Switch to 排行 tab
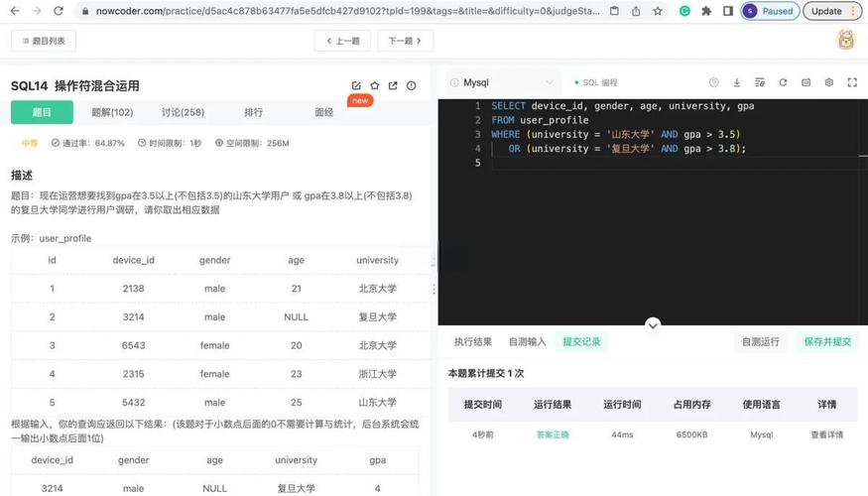The image size is (868, 496). point(254,112)
